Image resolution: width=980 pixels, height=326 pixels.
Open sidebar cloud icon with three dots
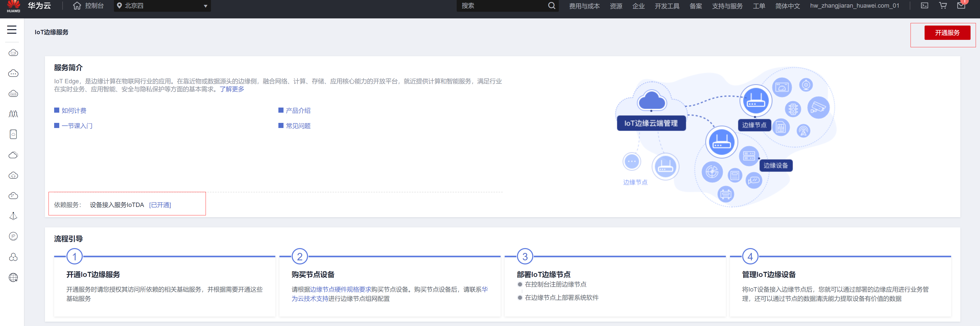coord(13,73)
